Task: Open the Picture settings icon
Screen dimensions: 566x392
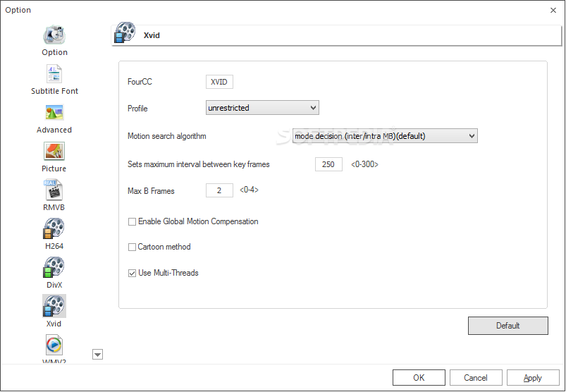Action: tap(54, 151)
